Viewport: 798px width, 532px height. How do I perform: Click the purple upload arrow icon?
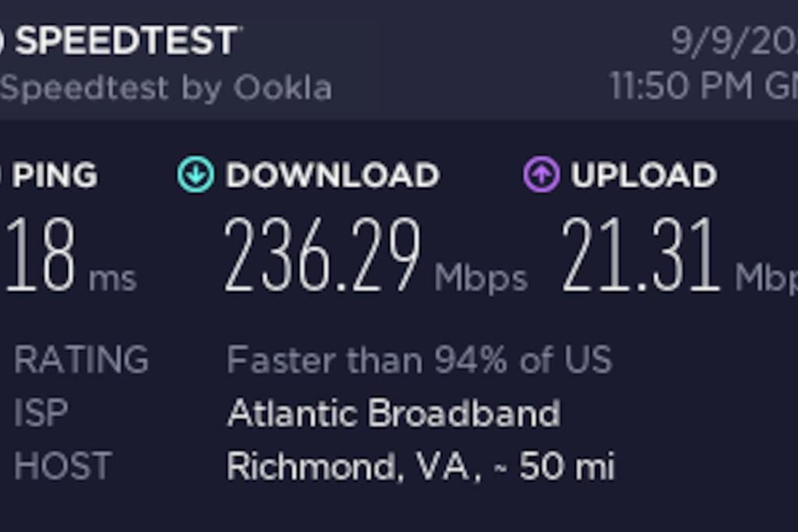(x=541, y=174)
